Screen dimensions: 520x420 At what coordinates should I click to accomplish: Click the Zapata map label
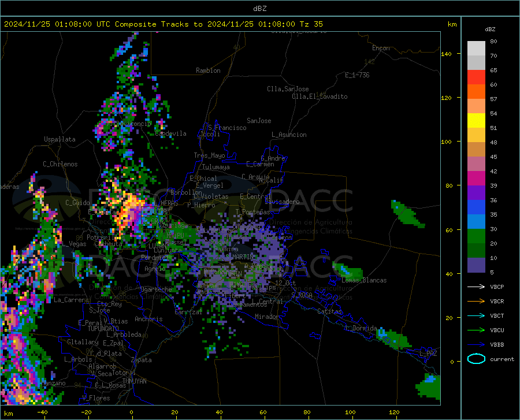[142, 360]
